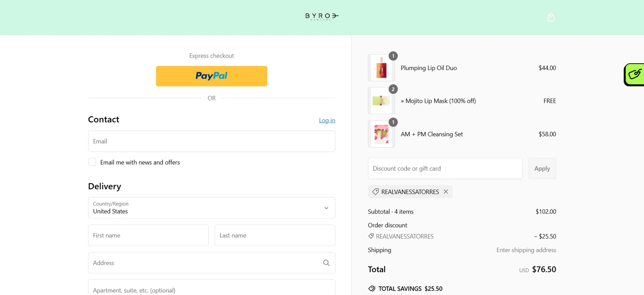
Task: Click AM + PM Cleansing Set text
Action: [432, 134]
